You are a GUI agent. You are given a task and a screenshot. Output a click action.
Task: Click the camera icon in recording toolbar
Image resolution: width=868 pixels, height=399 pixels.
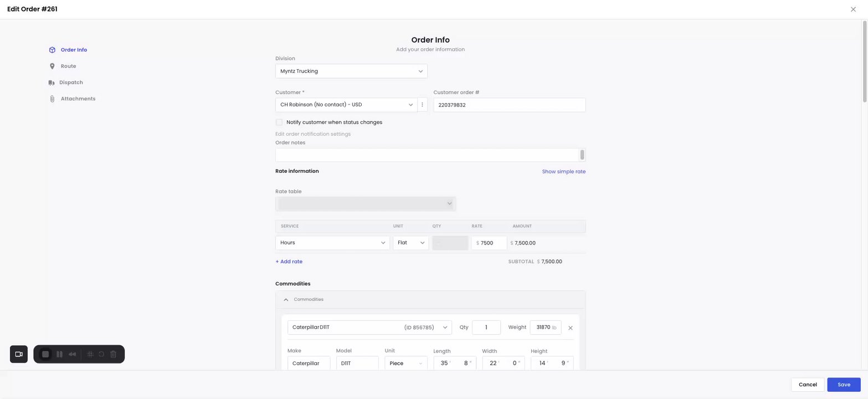(x=19, y=354)
